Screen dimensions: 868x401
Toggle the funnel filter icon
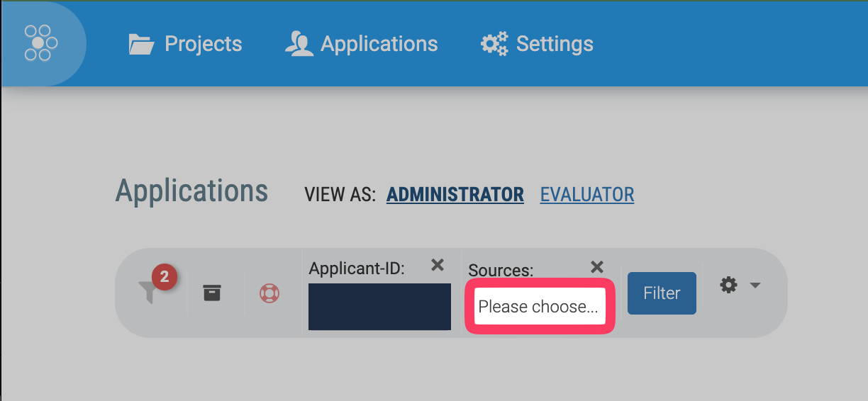(148, 291)
